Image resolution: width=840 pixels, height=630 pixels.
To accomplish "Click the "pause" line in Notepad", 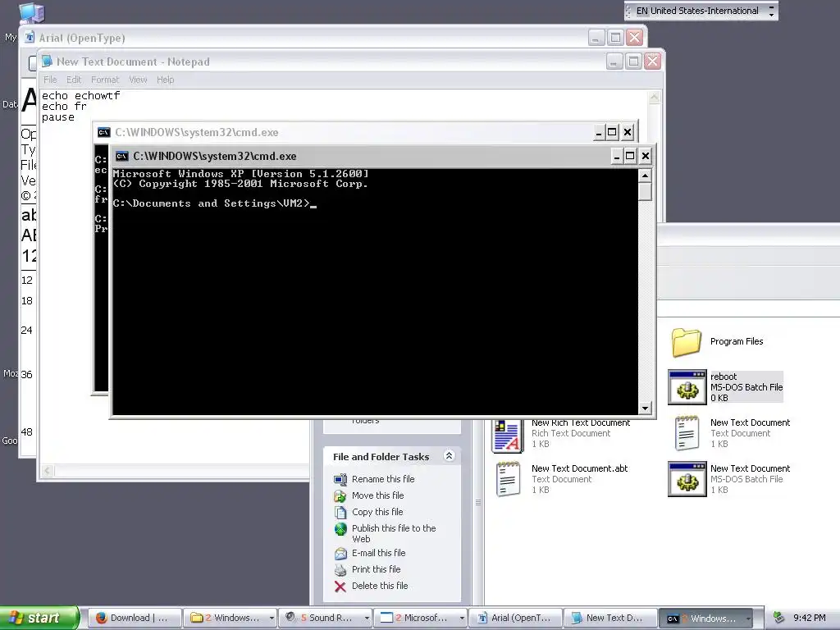I will (x=58, y=116).
